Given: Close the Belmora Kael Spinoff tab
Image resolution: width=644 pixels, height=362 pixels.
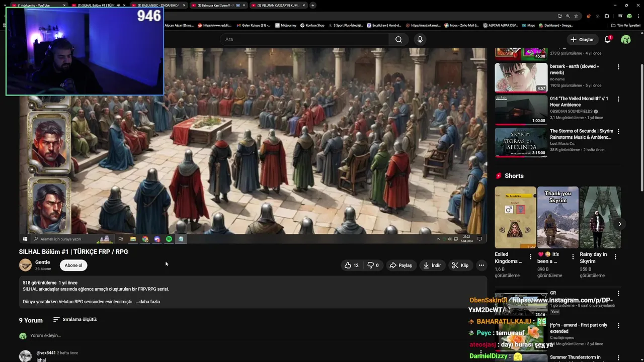Looking at the screenshot, I should (x=244, y=5).
